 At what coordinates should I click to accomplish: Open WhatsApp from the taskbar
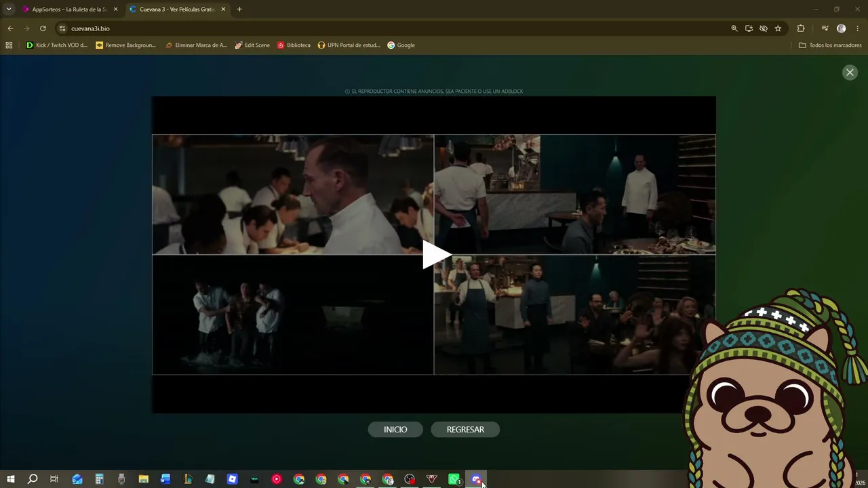[x=454, y=479]
